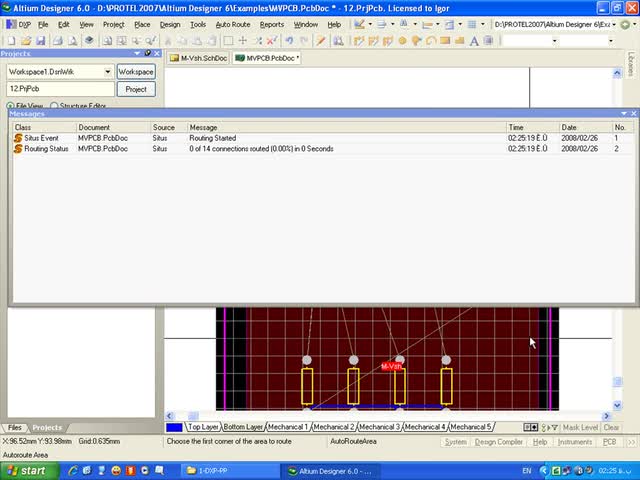Viewport: 640px width, 480px height.
Task: Click the blue current layer color swatch
Action: pyautogui.click(x=174, y=427)
